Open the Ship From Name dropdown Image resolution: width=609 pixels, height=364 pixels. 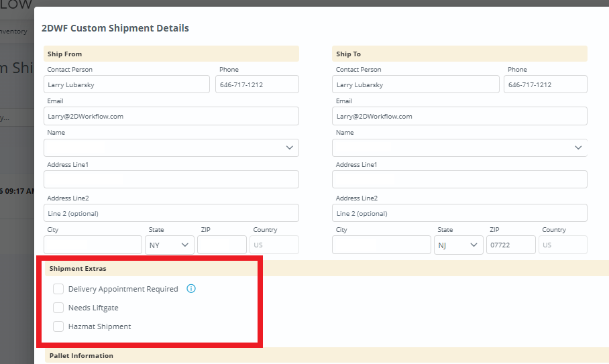[171, 147]
